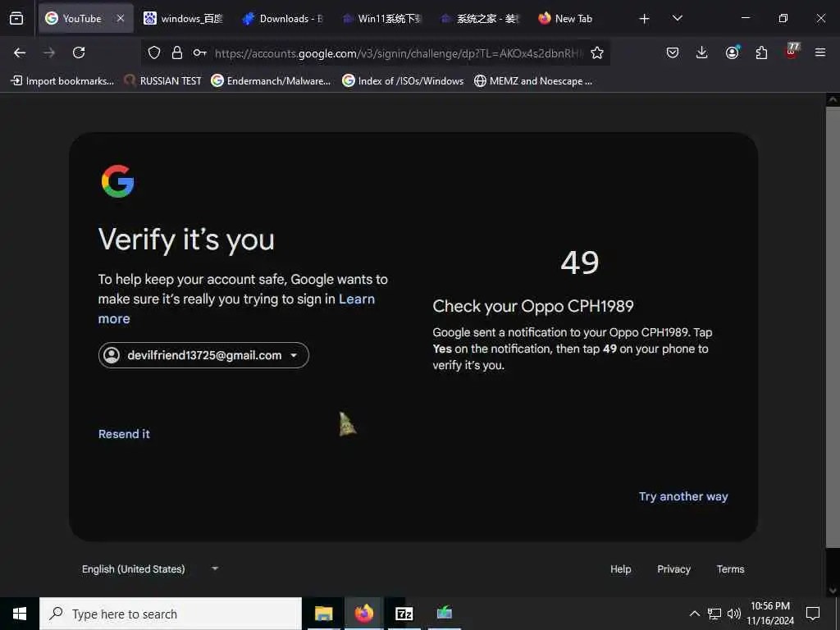Open the Terms footer link

click(x=730, y=569)
